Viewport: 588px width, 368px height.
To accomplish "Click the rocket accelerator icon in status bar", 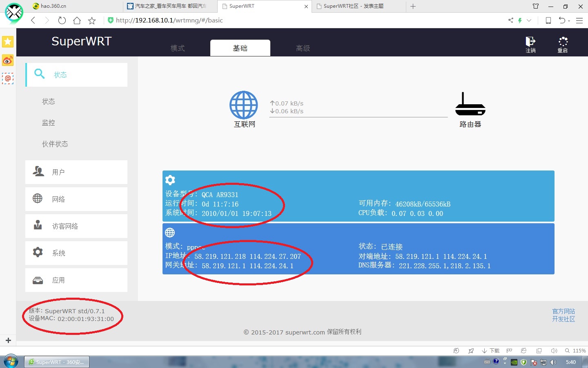I will tap(471, 351).
